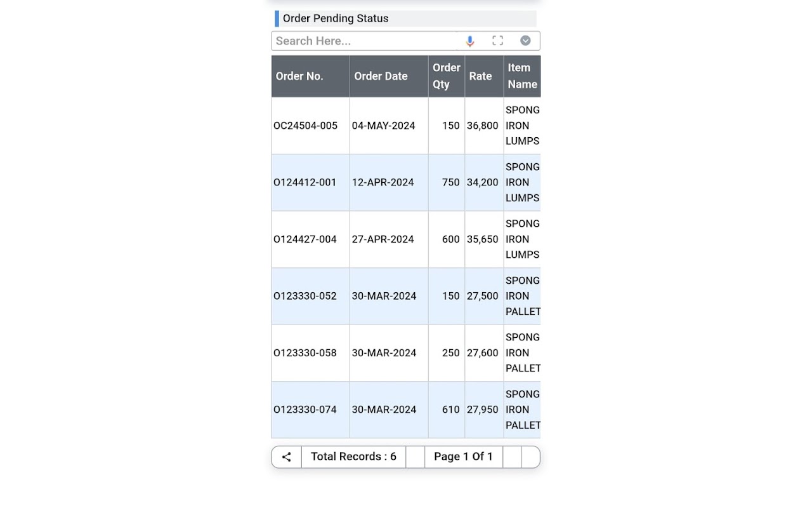Click the share icon in footer
The width and height of the screenshot is (812, 508).
point(287,457)
